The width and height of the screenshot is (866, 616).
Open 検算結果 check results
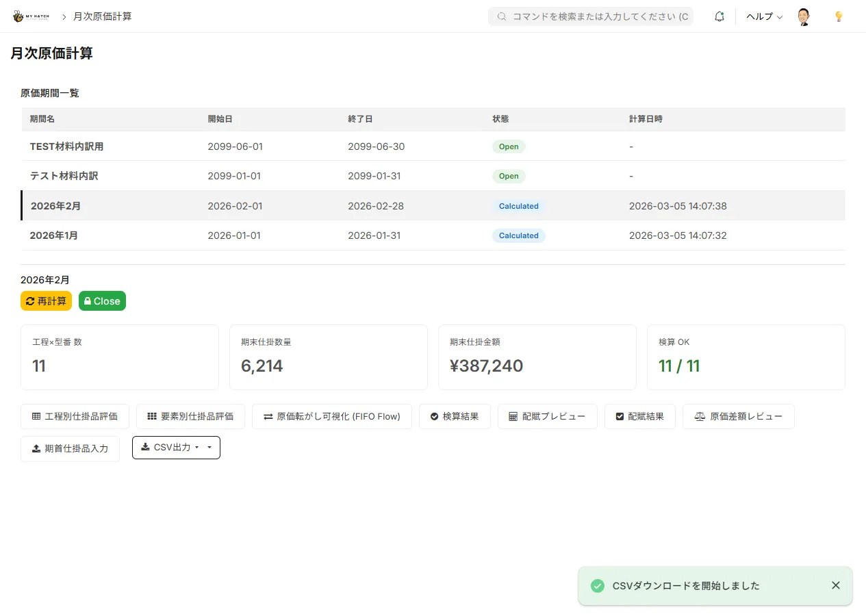(x=454, y=416)
